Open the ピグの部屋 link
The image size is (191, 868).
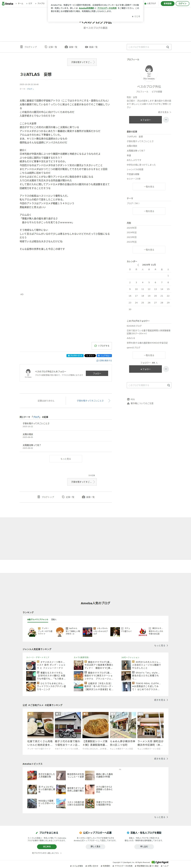157,92
